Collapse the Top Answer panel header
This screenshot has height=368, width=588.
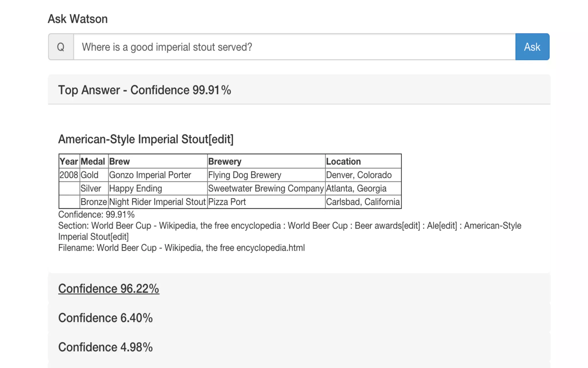pos(144,90)
